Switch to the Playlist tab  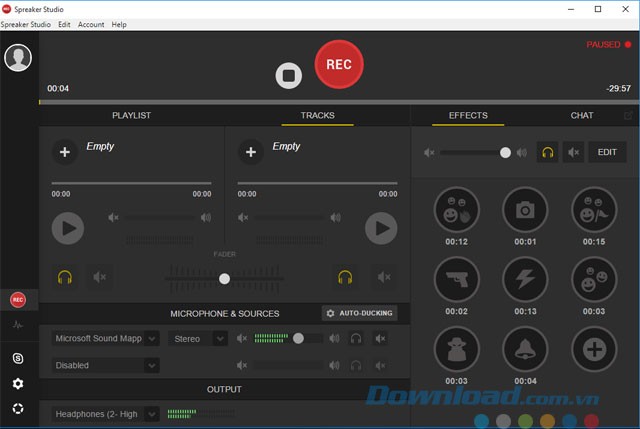(x=131, y=116)
